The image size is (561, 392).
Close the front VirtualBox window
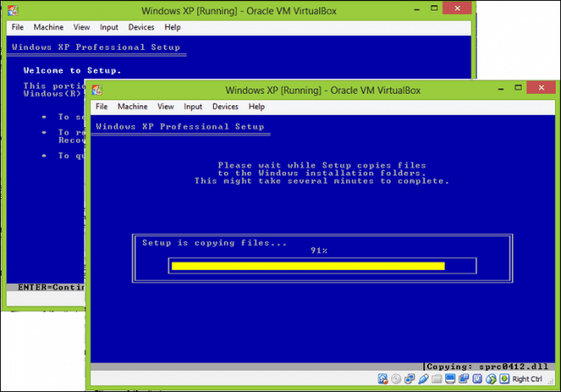click(x=542, y=88)
